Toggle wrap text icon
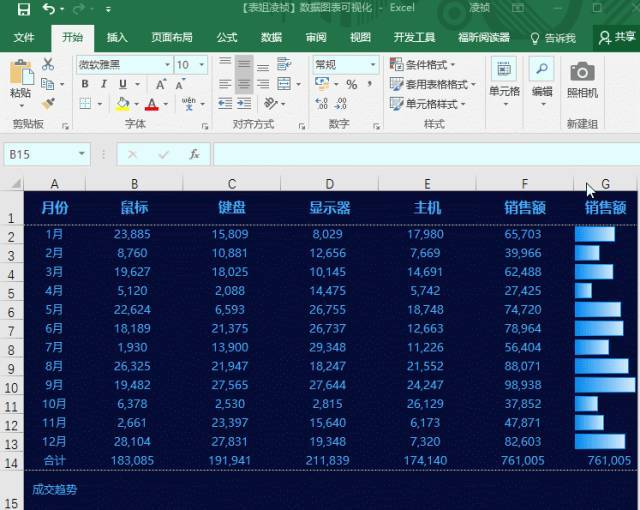This screenshot has height=510, width=640. coord(284,64)
